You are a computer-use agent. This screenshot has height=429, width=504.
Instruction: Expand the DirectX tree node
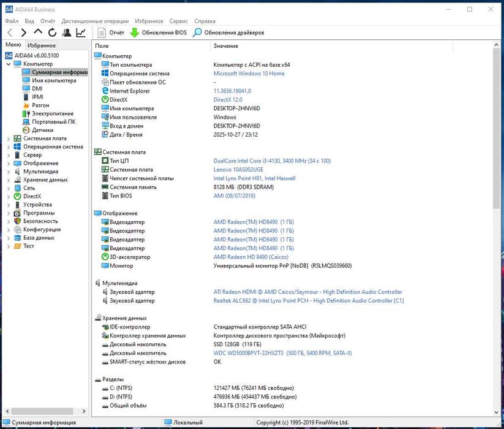click(x=9, y=197)
